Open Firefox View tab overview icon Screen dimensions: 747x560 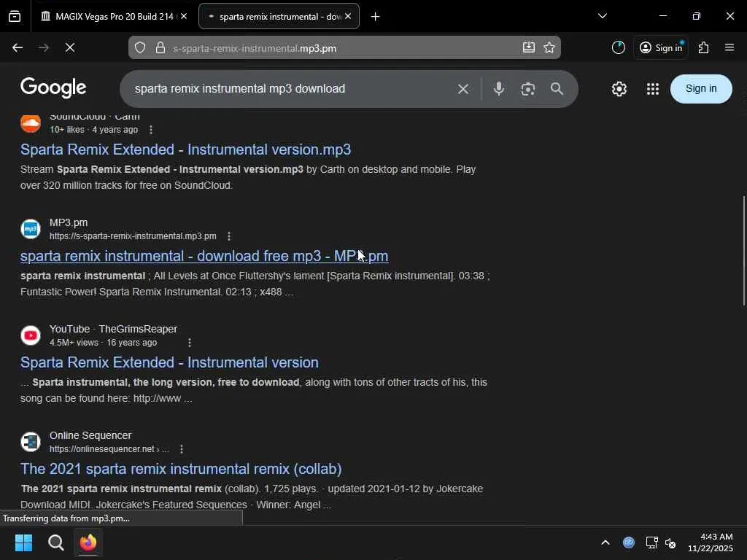15,16
